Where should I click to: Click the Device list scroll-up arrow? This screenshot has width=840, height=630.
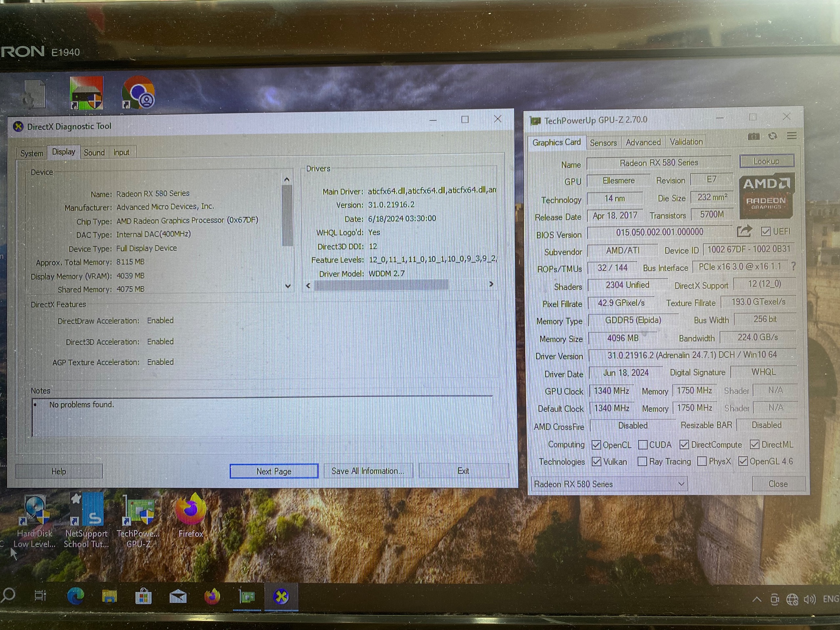click(287, 179)
